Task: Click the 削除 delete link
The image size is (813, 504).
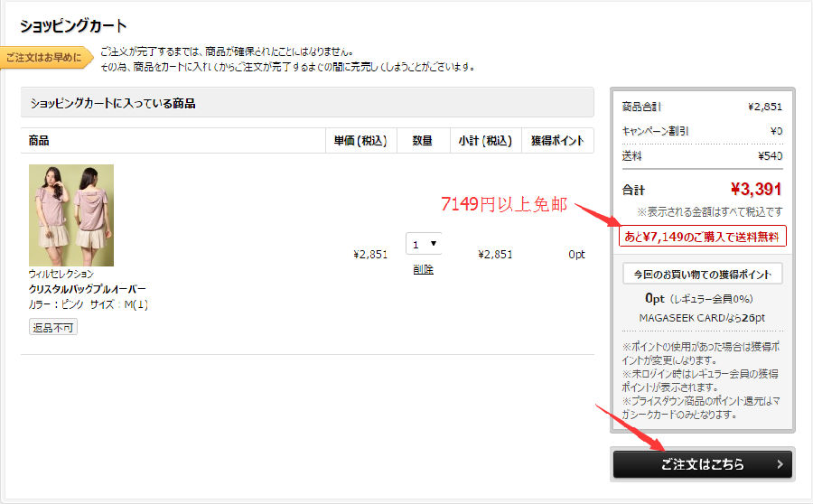Action: [423, 269]
